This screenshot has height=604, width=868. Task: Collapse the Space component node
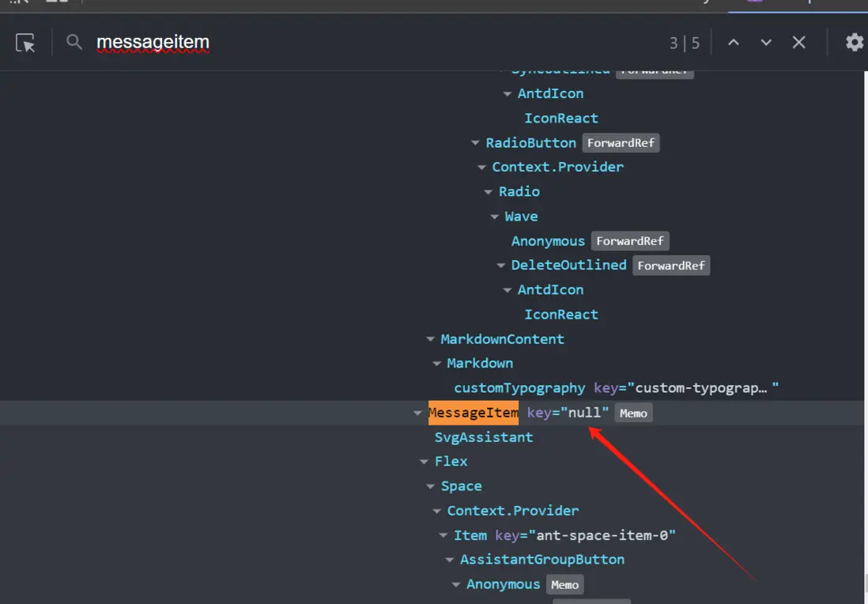pyautogui.click(x=430, y=486)
